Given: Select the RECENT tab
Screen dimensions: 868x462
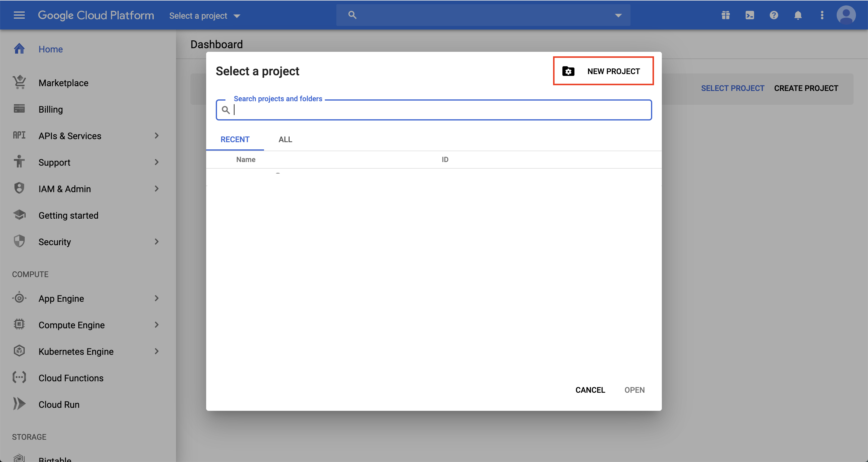Looking at the screenshot, I should (235, 139).
